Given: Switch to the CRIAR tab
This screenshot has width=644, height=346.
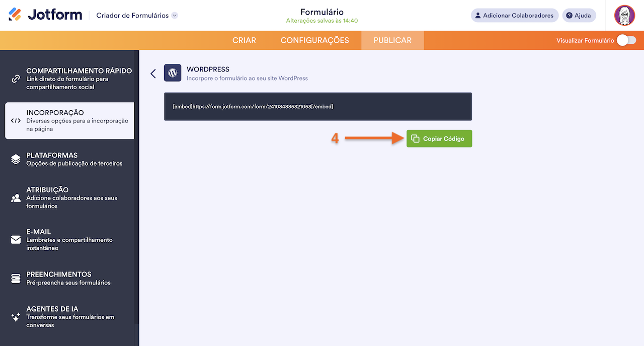Looking at the screenshot, I should tap(244, 40).
